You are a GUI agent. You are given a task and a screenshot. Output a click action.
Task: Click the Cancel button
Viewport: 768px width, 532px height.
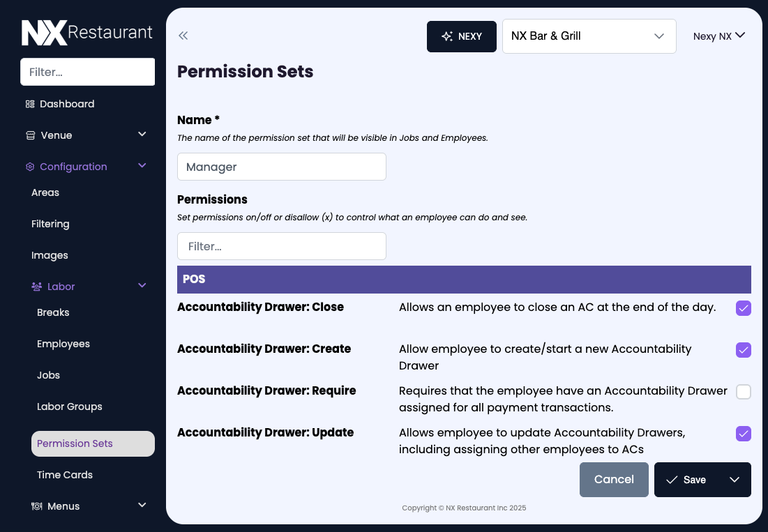click(x=614, y=480)
